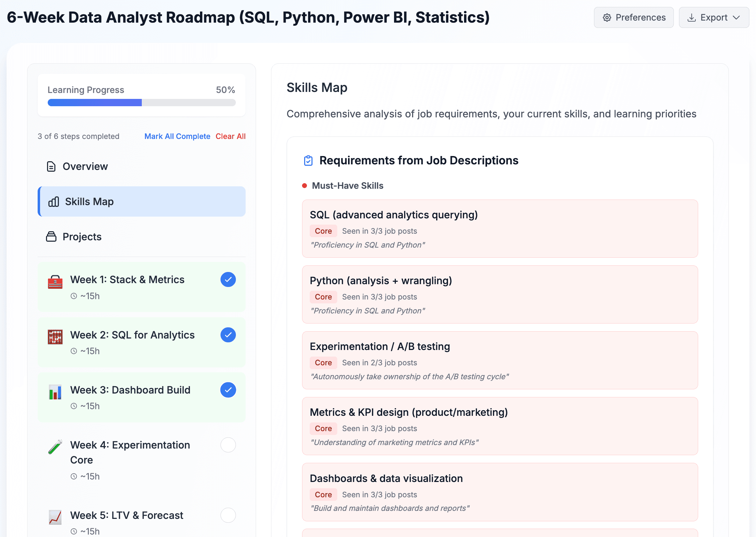
Task: Expand the Export dropdown
Action: click(x=714, y=17)
